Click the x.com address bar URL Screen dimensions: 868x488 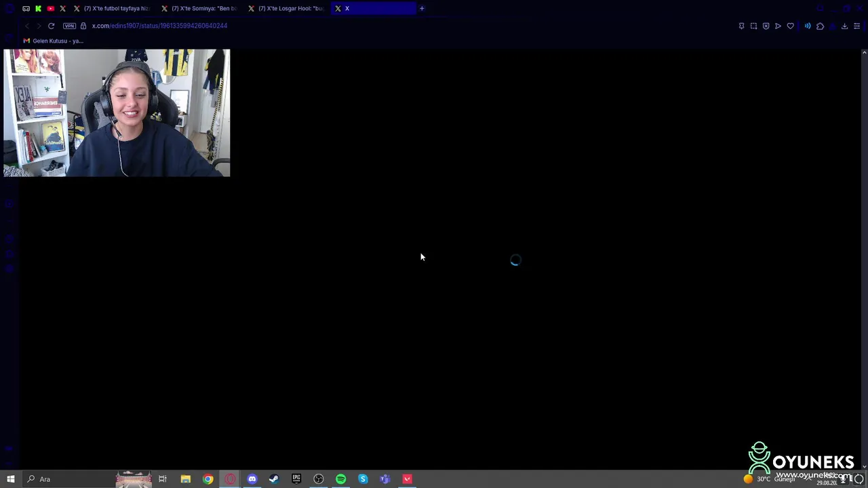[x=159, y=26]
